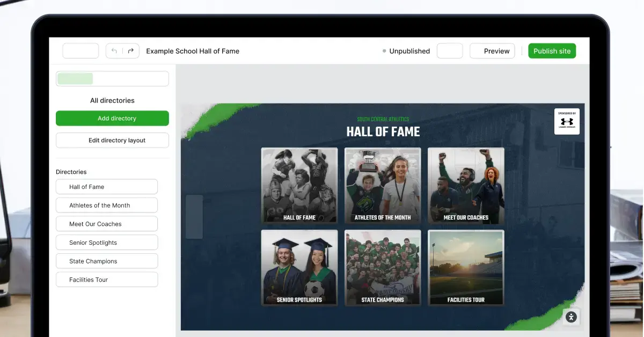Click the redo arrow icon
The height and width of the screenshot is (337, 644).
[x=131, y=51]
